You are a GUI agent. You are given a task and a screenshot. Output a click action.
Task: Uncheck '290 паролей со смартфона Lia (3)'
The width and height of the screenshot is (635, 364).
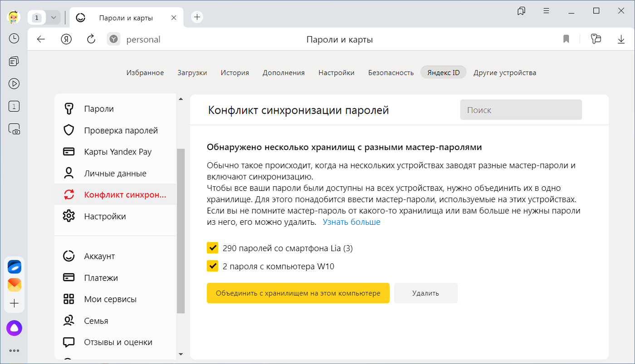pyautogui.click(x=212, y=248)
